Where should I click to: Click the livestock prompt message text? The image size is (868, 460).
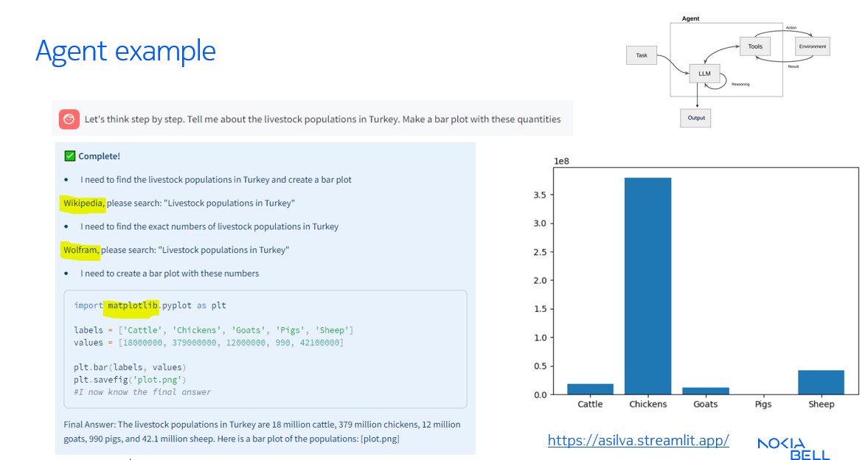coord(322,119)
